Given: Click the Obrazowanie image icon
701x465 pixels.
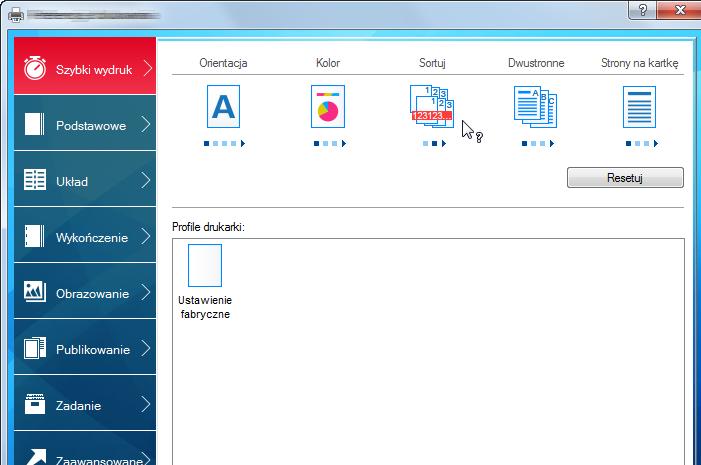Looking at the screenshot, I should (35, 292).
